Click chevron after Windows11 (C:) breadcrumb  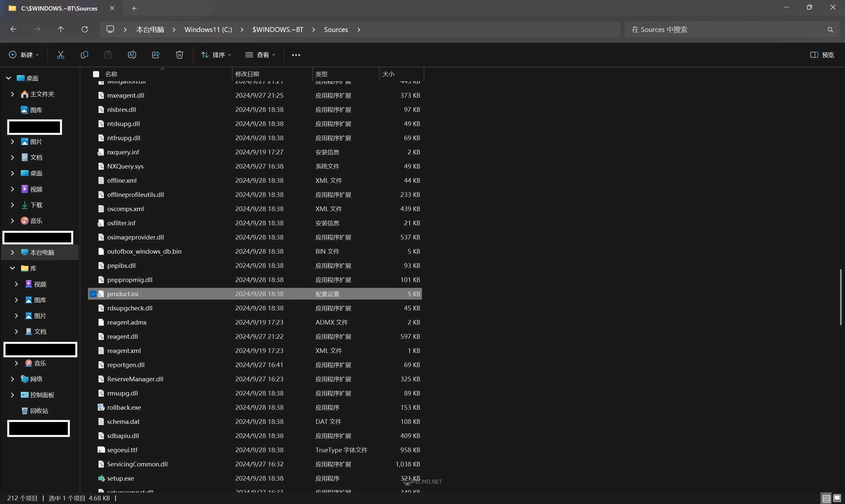pos(242,30)
